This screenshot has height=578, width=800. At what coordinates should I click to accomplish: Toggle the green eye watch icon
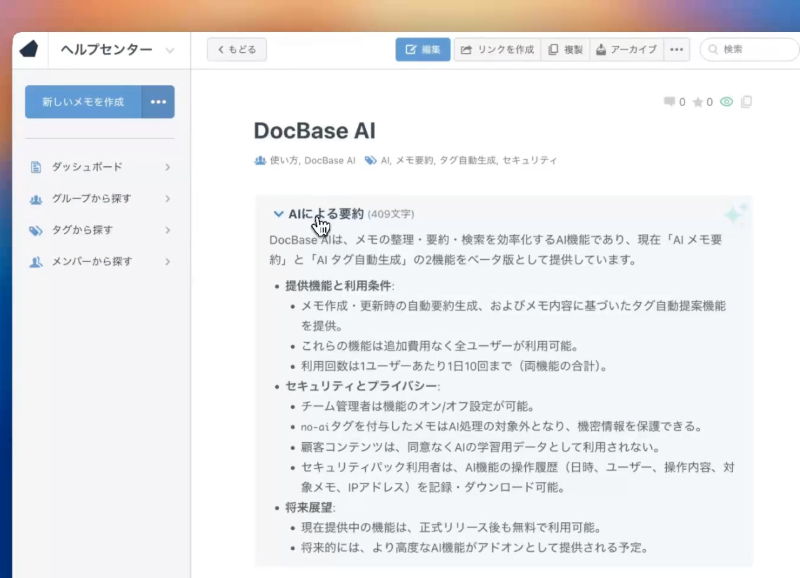tap(727, 102)
